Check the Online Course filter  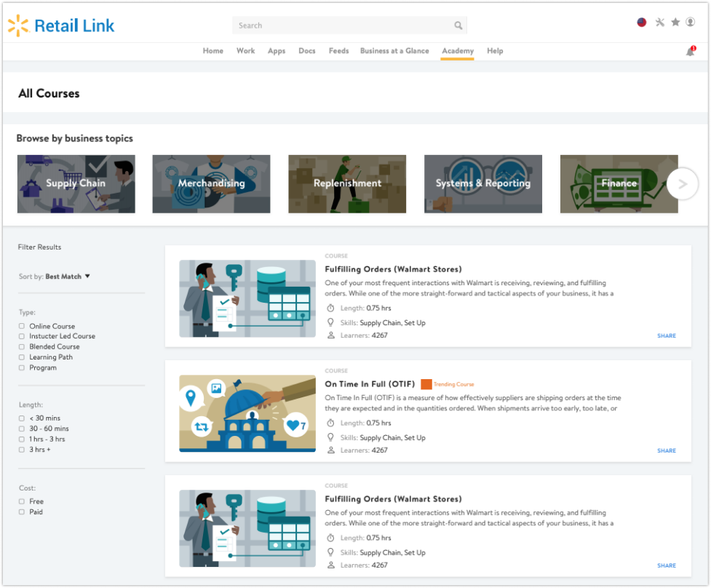[21, 326]
